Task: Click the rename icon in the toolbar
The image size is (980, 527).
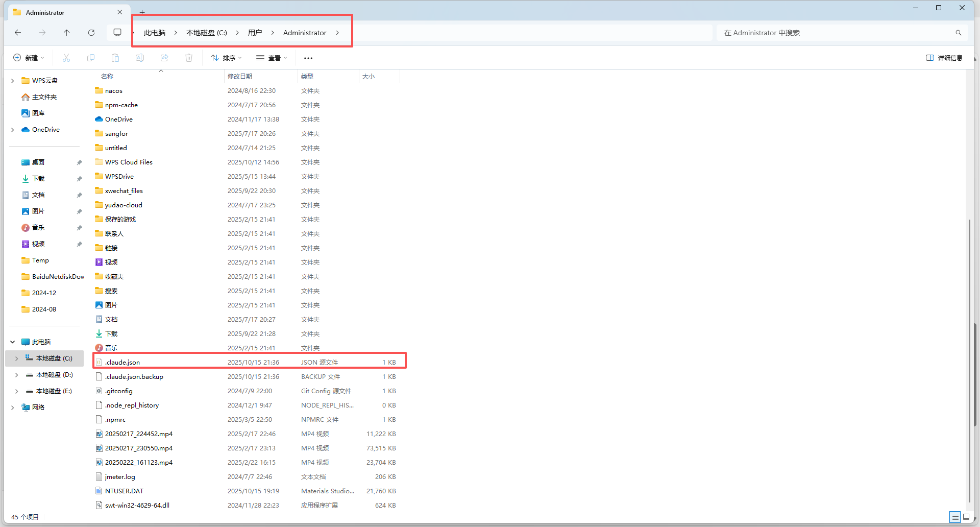Action: click(x=139, y=57)
